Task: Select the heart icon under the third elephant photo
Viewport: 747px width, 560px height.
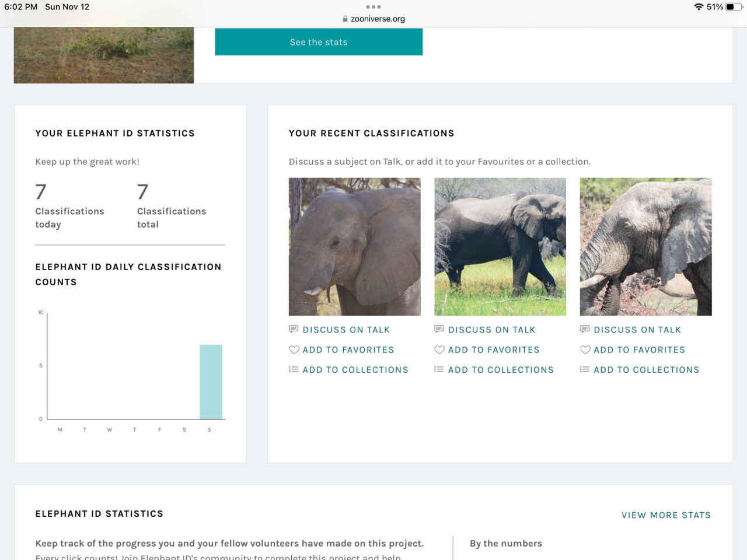Action: coord(585,350)
